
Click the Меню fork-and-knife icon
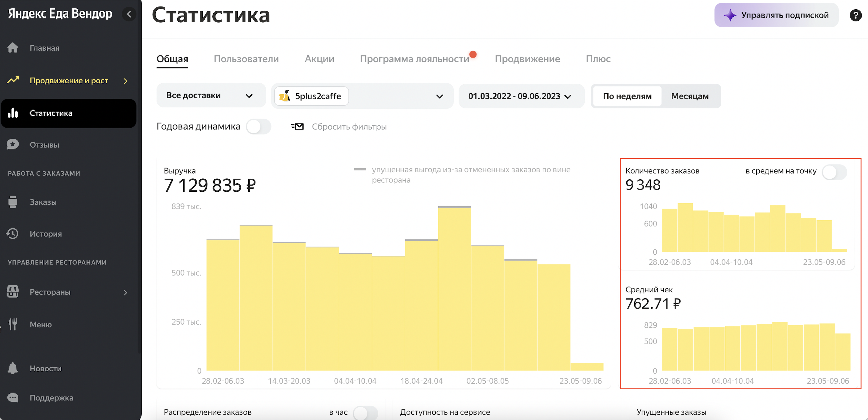click(13, 324)
